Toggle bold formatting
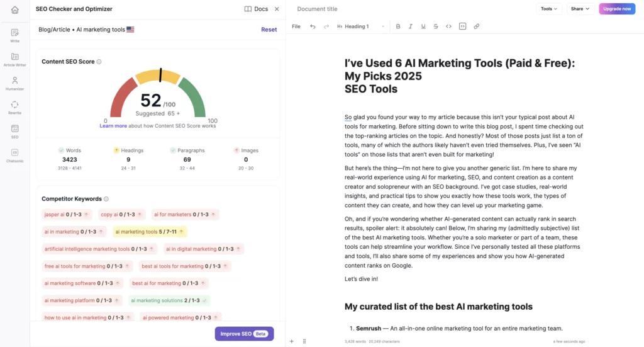The image size is (644, 347). click(398, 26)
